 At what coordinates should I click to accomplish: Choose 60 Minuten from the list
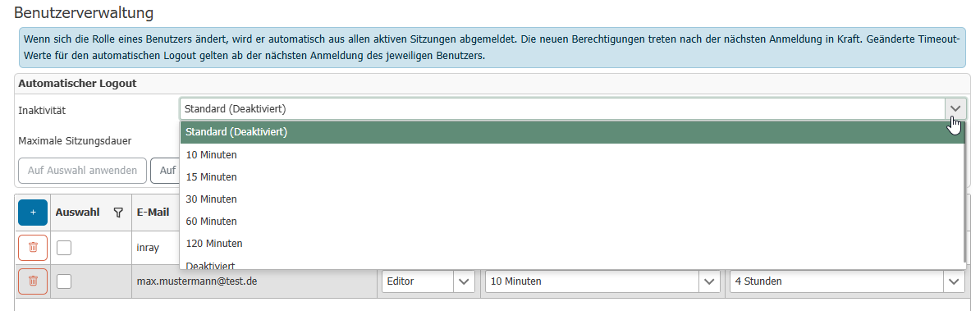pyautogui.click(x=572, y=221)
